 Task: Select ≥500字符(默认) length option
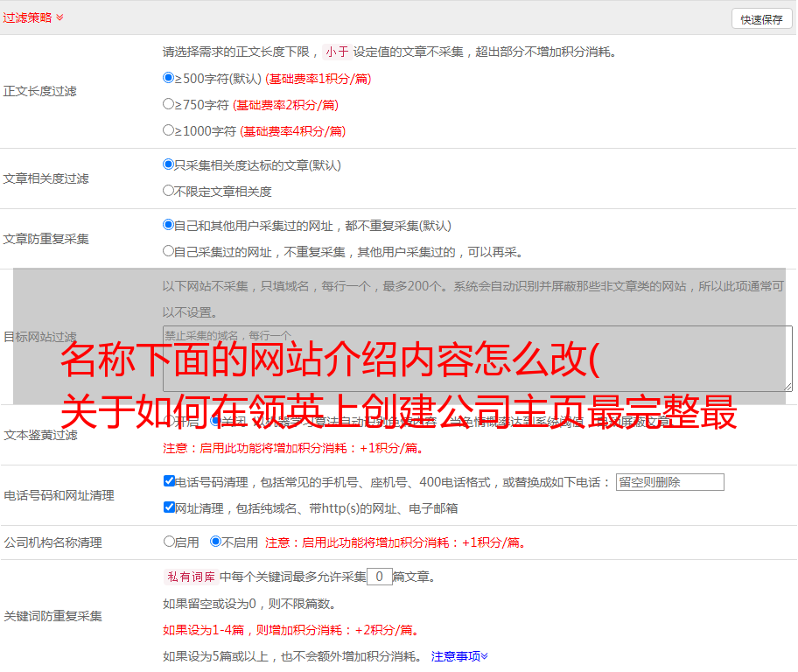pos(169,78)
